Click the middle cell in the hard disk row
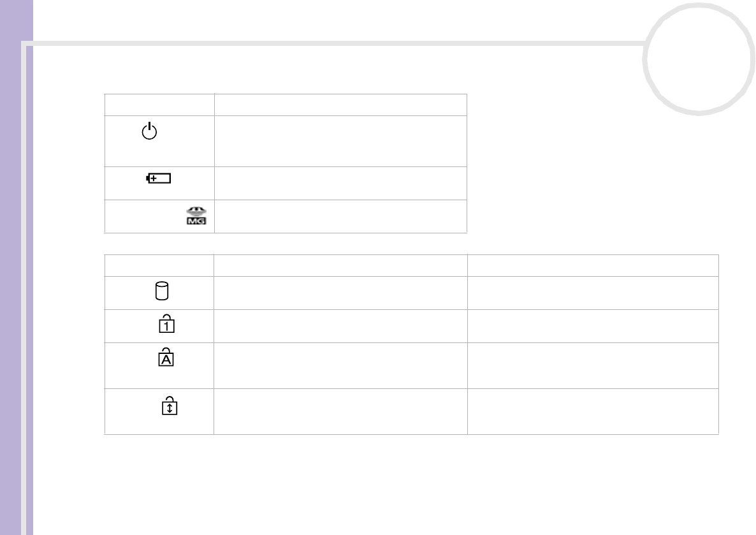 (x=340, y=293)
